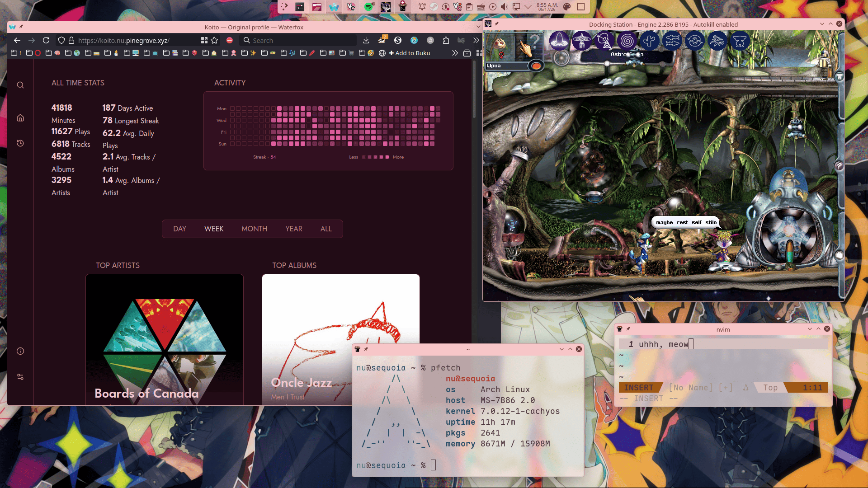This screenshot has width=868, height=488.
Task: Open Boards of Canada artist artwork thumbnail
Action: point(165,339)
